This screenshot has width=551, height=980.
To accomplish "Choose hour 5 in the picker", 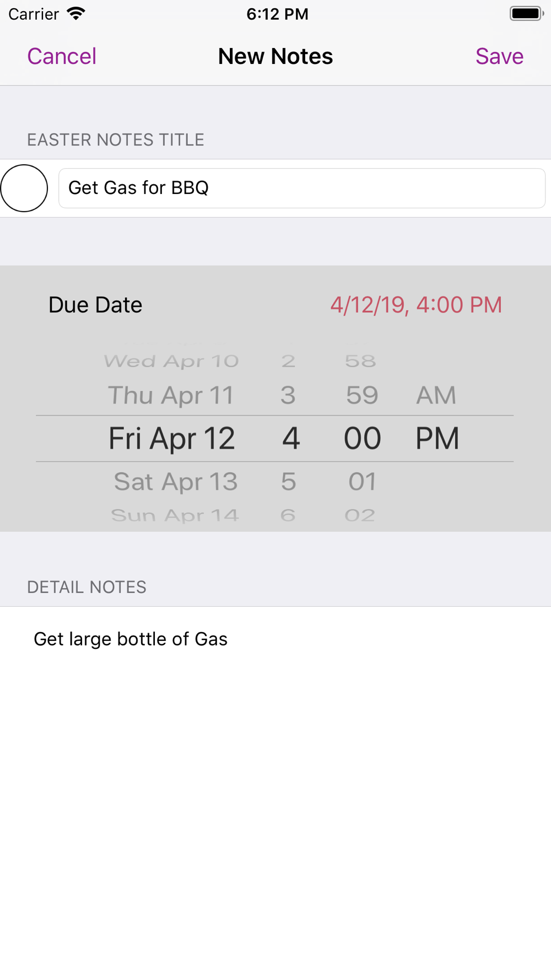I will 289,482.
